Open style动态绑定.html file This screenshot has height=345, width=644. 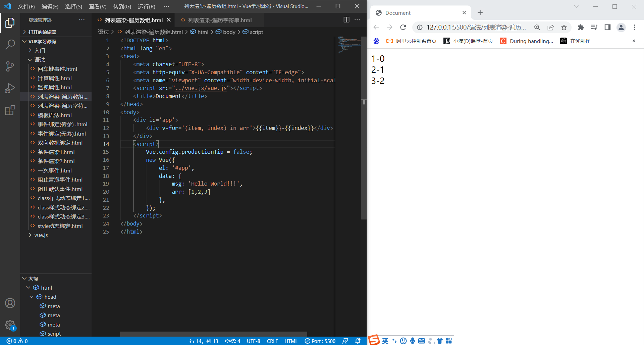60,226
